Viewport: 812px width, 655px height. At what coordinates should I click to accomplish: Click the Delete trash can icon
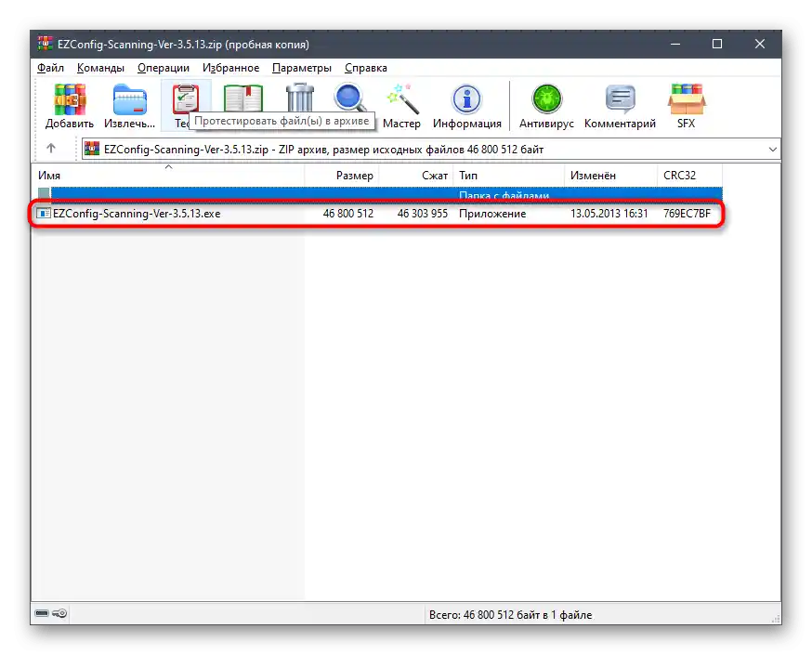coord(300,98)
